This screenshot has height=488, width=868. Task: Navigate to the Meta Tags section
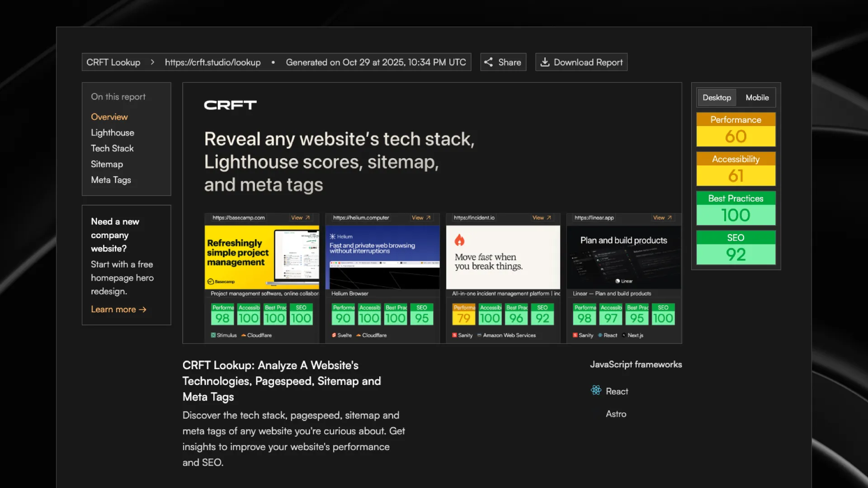(x=111, y=180)
